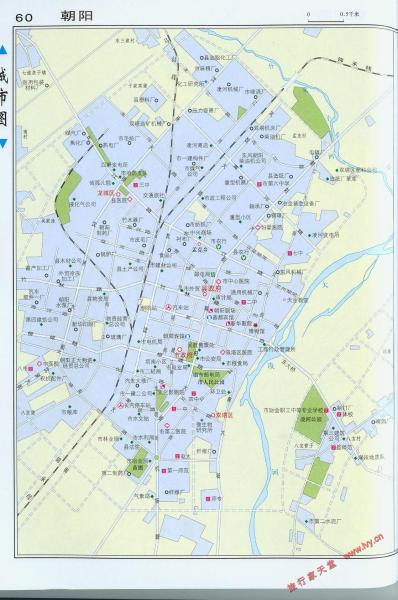This screenshot has width=398, height=600.
Task: Click the 市第六中学 school icon
Action: (259, 184)
